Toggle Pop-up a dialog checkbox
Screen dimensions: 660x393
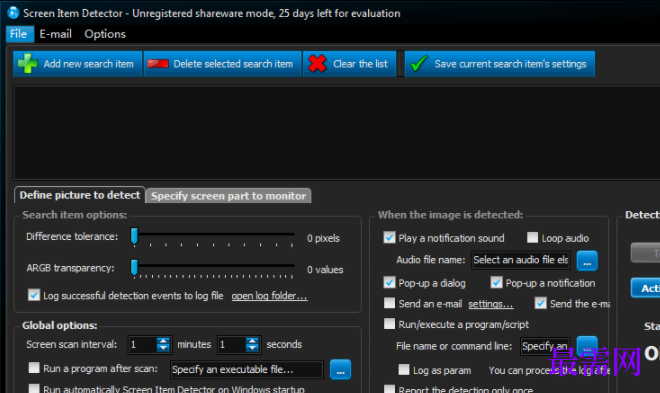click(x=389, y=282)
